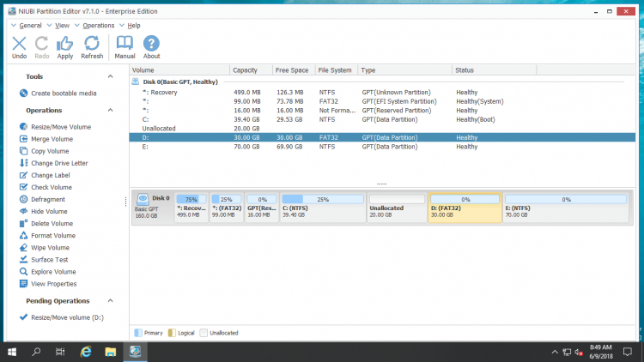Viewport: 644px width, 362px height.
Task: Run Surface Test operation
Action: (44, 259)
